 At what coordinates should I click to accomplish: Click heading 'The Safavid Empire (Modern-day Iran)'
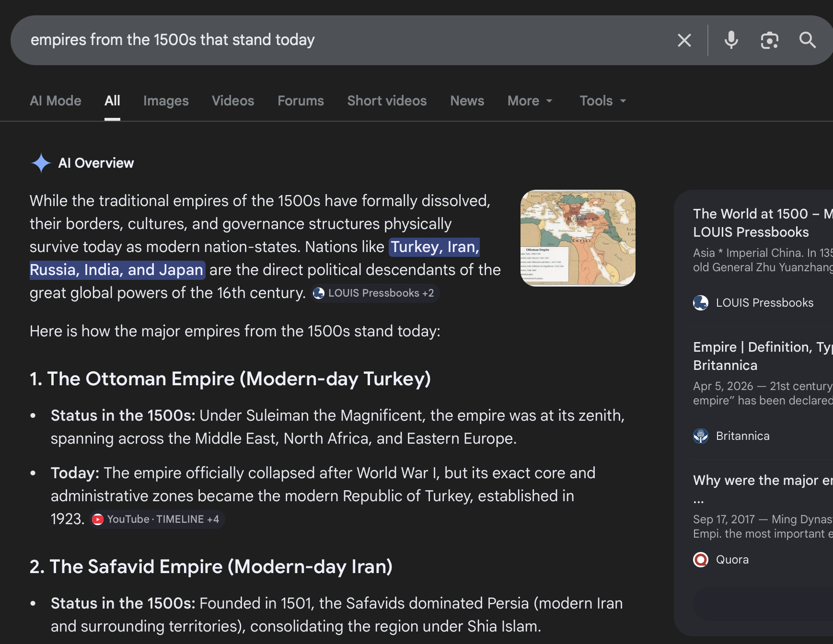click(x=211, y=567)
